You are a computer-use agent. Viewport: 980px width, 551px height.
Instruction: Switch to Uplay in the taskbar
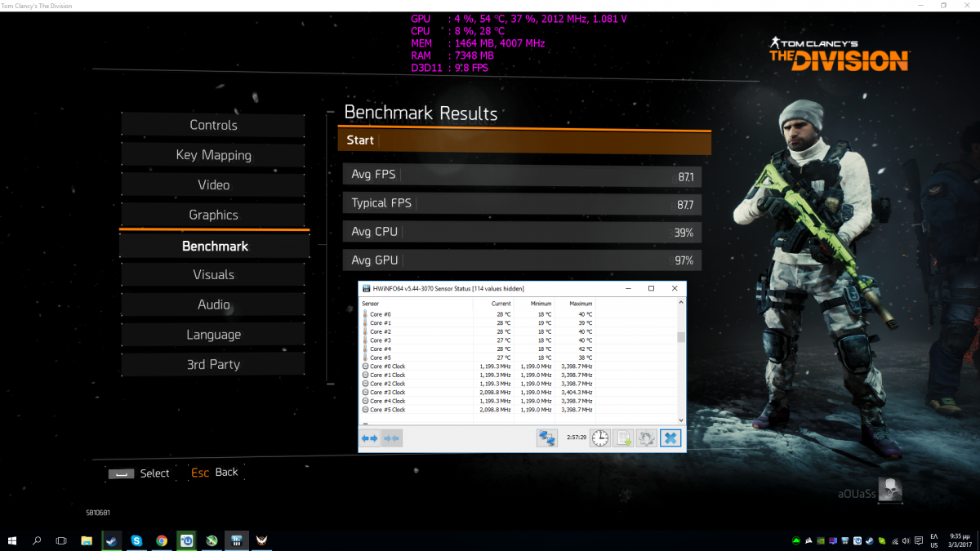(187, 540)
